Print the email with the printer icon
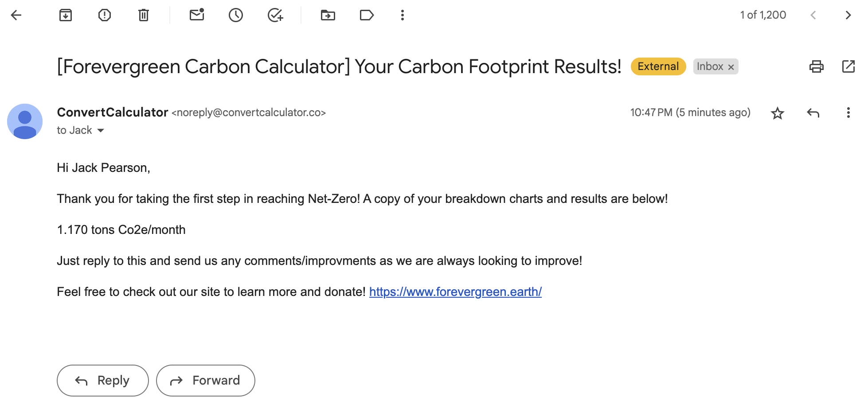Viewport: 868px width, 420px height. click(816, 66)
